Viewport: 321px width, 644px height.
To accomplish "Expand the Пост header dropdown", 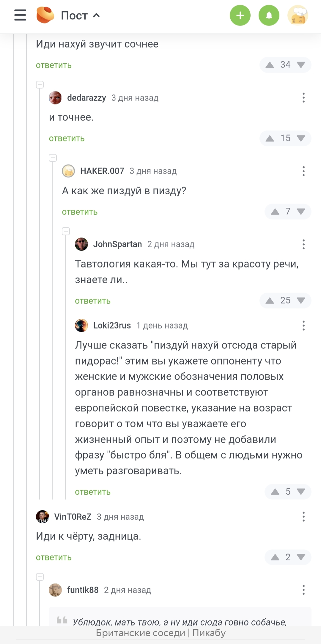I will [96, 15].
